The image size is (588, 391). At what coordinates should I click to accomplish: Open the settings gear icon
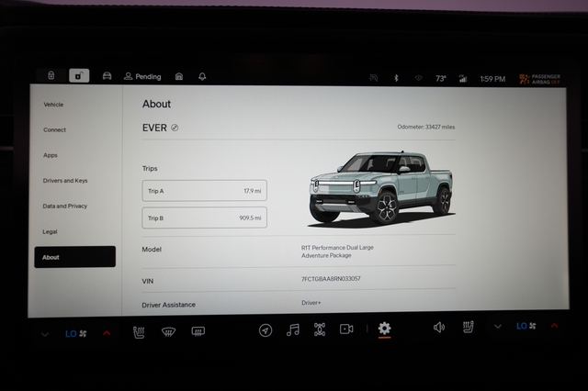coord(384,329)
